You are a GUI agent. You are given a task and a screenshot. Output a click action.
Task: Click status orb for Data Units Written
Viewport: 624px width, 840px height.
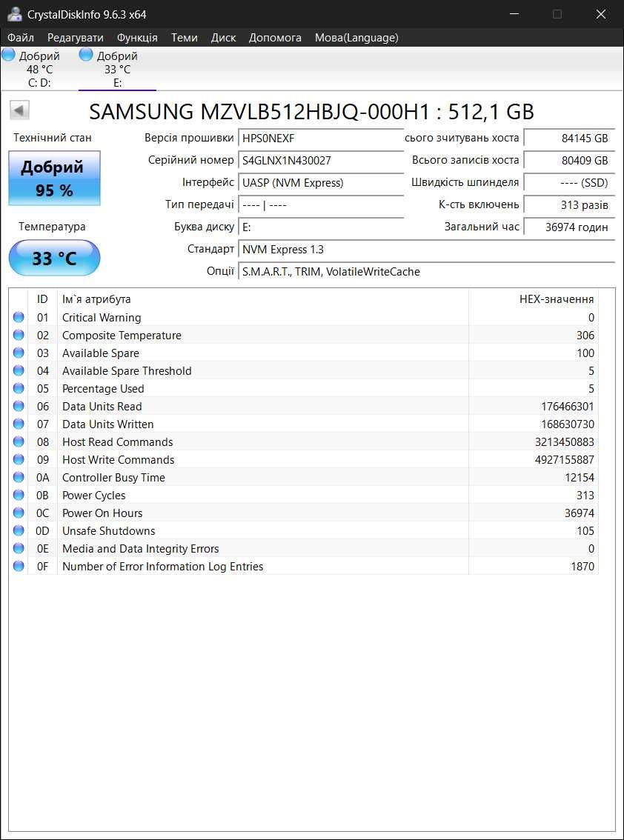point(19,424)
